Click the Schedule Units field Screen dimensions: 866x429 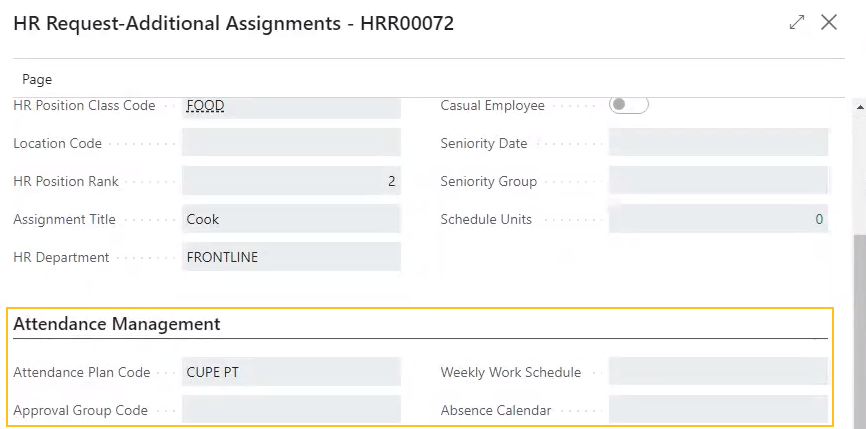[x=718, y=219]
